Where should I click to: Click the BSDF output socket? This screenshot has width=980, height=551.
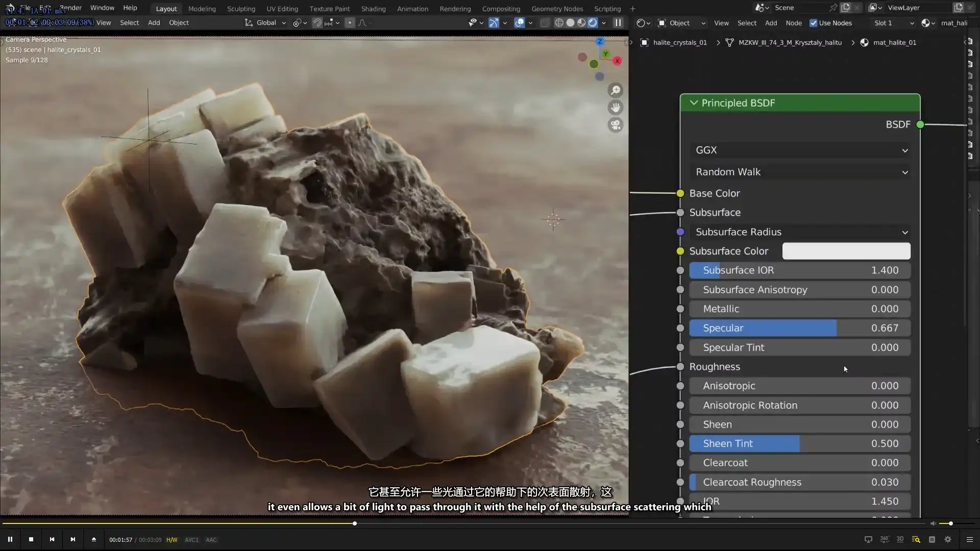920,124
